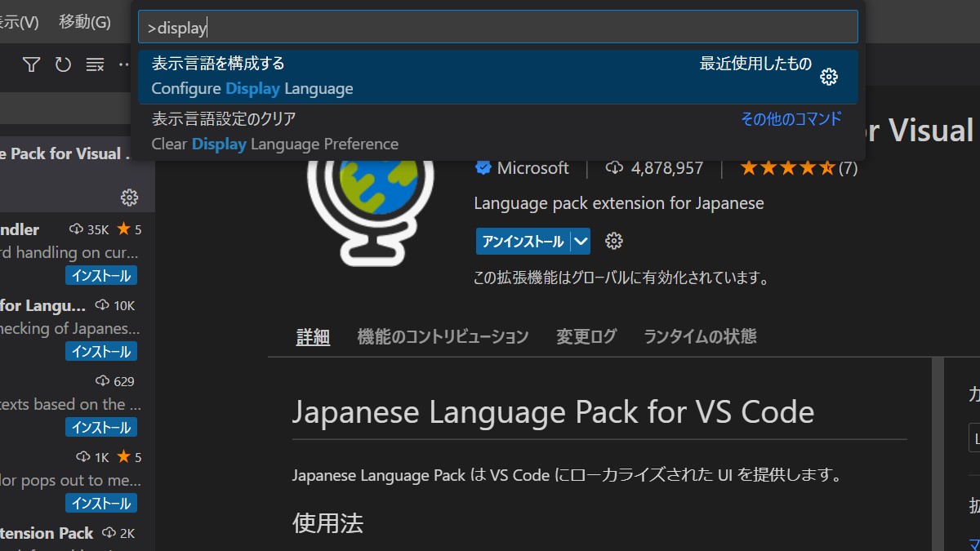Switch to the ランタイムの状態 tab
This screenshot has height=551, width=980.
tap(700, 336)
